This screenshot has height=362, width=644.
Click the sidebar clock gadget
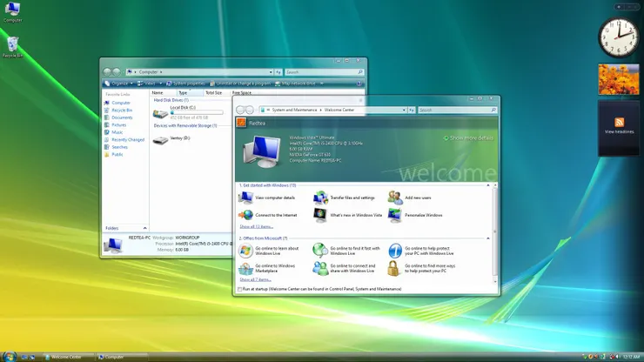(x=618, y=37)
